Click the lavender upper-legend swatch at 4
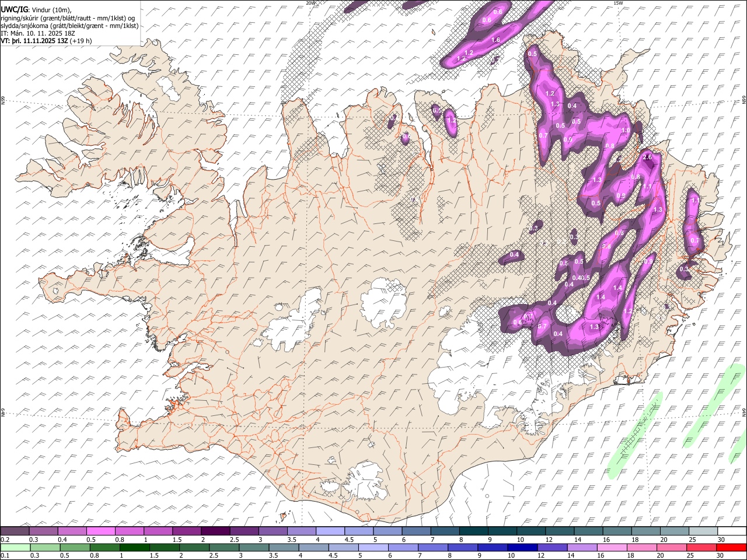747x560 pixels. click(330, 531)
